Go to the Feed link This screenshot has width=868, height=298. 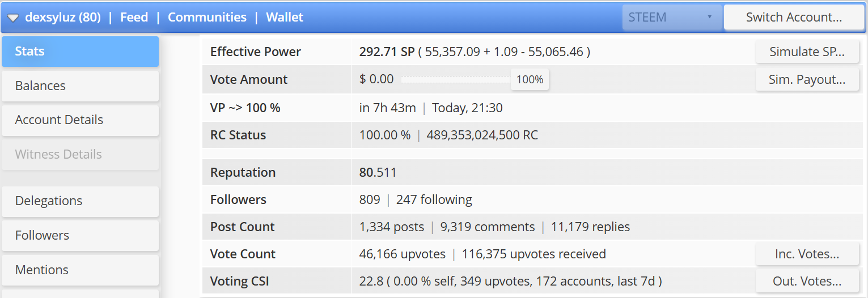134,17
